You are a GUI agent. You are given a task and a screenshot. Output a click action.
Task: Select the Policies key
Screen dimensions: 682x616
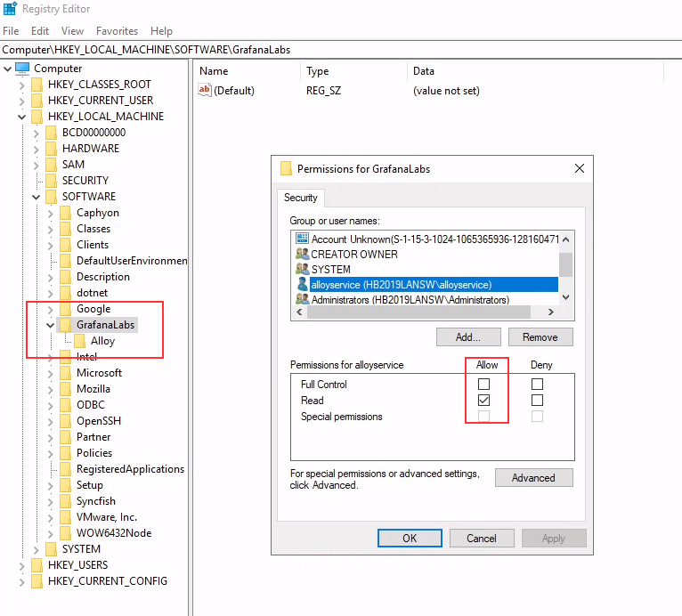click(x=94, y=453)
